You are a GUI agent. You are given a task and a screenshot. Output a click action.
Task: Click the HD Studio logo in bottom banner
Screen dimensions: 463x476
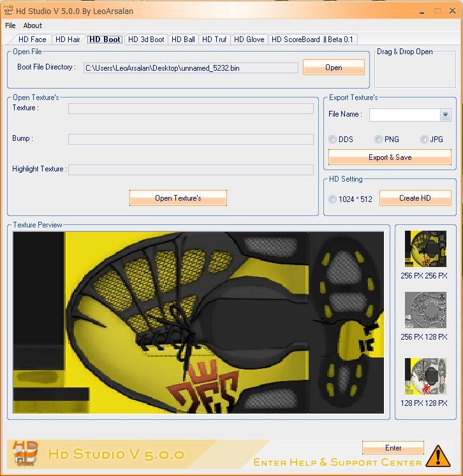tap(26, 453)
